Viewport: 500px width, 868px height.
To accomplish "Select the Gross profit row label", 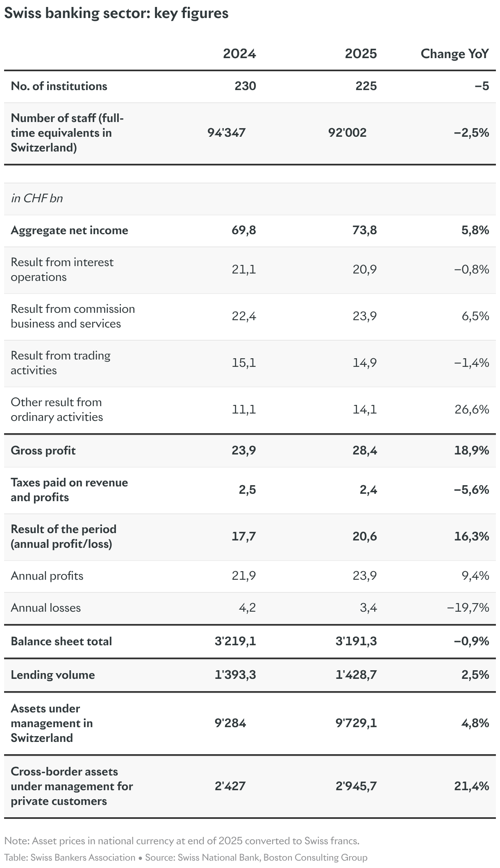I will (x=43, y=451).
